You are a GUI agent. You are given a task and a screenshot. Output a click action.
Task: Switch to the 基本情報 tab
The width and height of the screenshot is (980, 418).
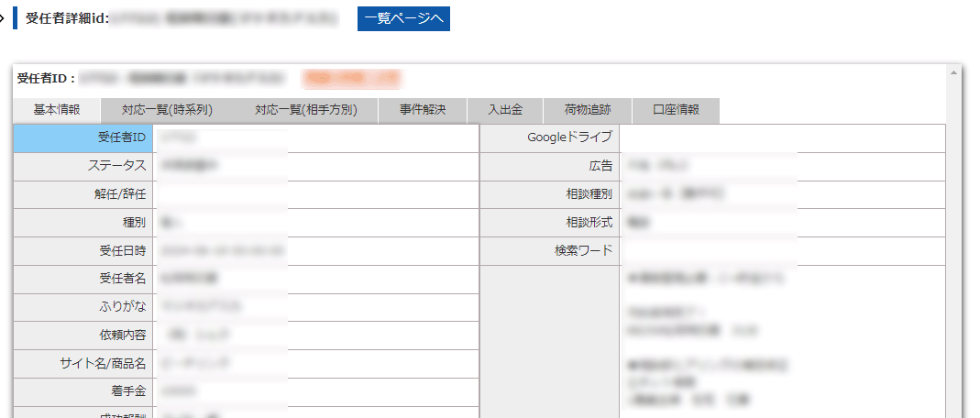click(57, 110)
